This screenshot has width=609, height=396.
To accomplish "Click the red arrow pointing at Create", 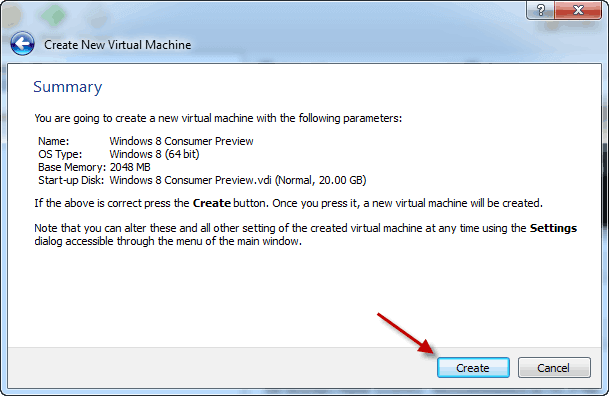I will point(405,333).
